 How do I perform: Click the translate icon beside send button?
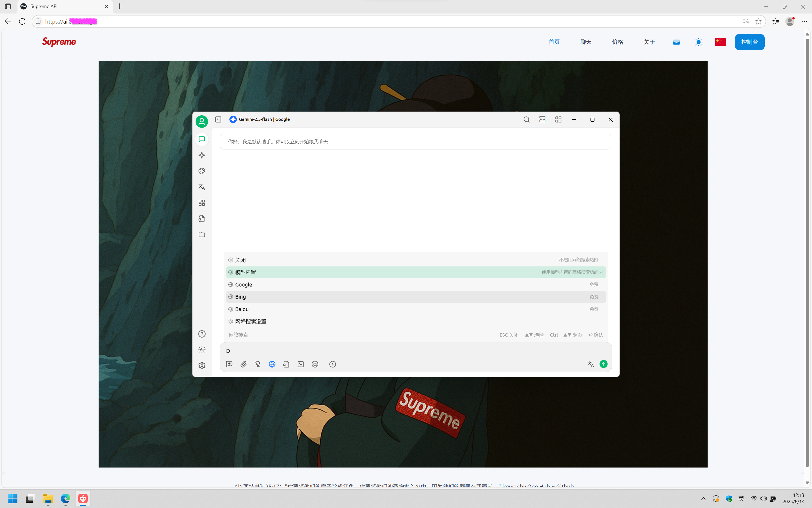click(591, 364)
